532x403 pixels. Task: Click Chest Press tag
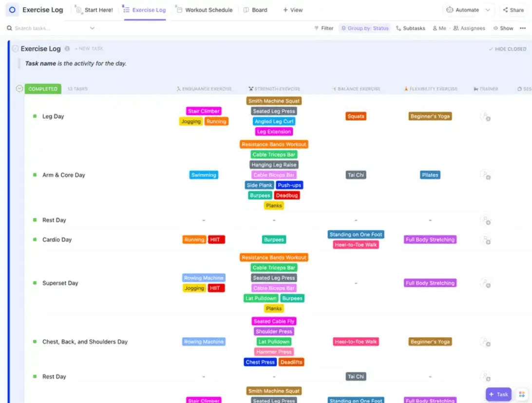point(260,362)
